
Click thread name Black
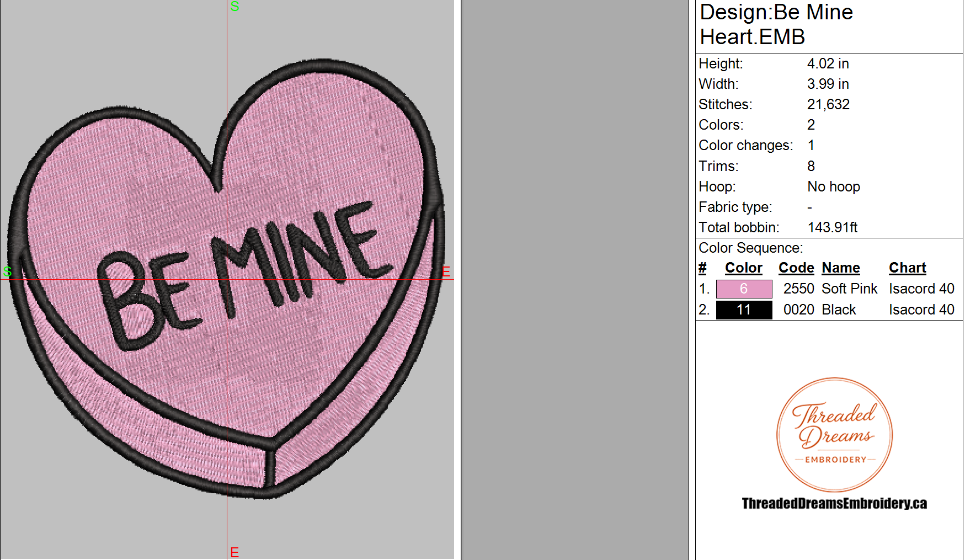click(x=839, y=310)
